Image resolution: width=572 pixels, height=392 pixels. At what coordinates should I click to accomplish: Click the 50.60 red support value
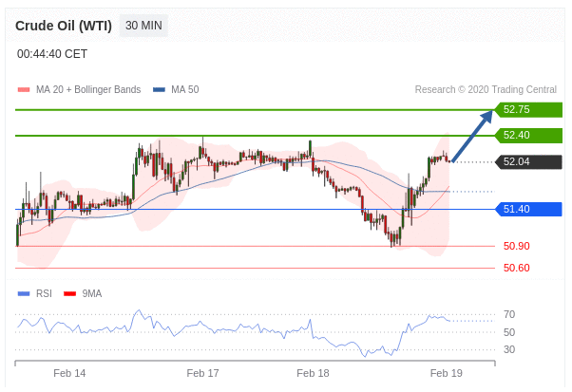[516, 268]
